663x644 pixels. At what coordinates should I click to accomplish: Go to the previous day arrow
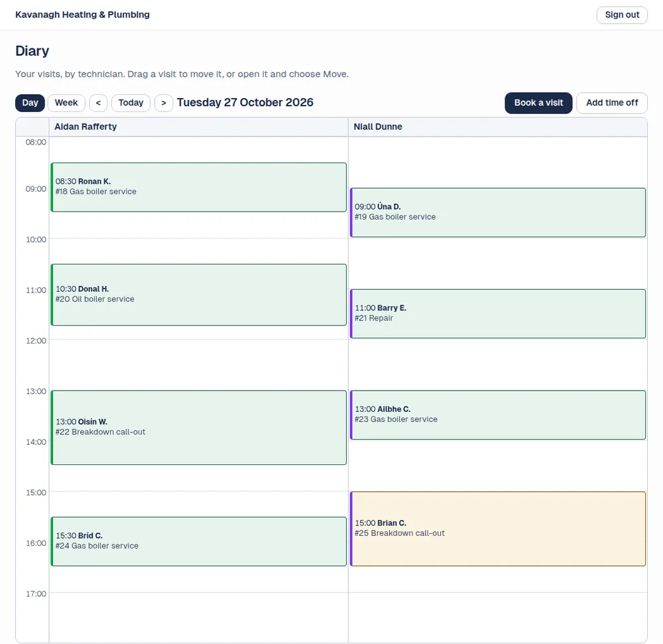(98, 103)
